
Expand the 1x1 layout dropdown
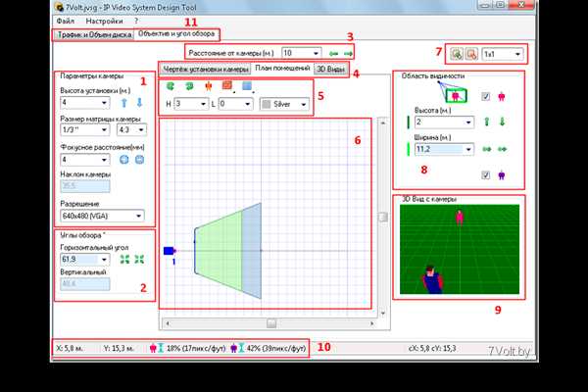click(x=517, y=52)
